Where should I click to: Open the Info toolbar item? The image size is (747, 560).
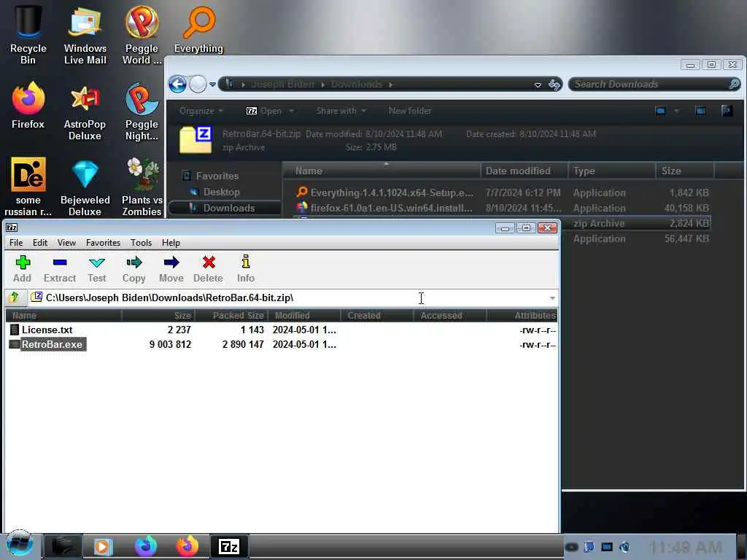[245, 269]
